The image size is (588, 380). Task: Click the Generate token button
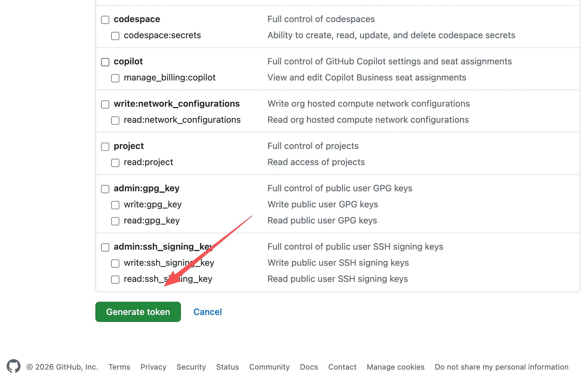point(138,312)
